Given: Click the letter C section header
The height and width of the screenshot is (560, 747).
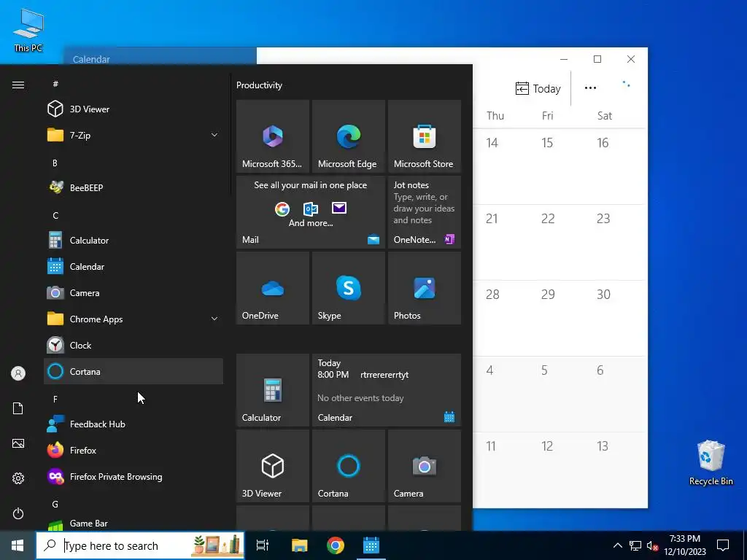Looking at the screenshot, I should point(55,215).
